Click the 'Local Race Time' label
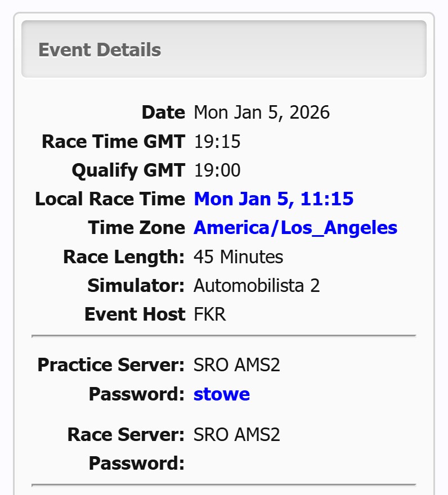 point(110,199)
